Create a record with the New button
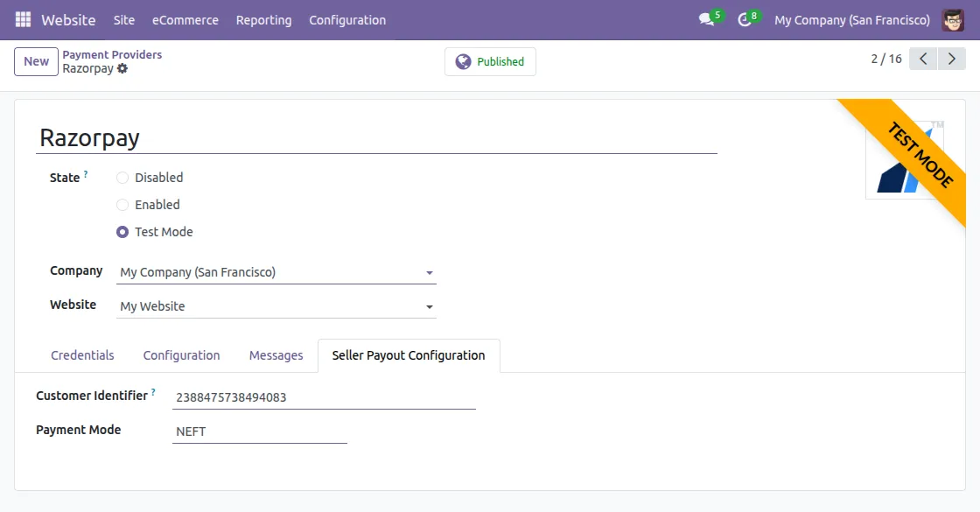 click(x=35, y=61)
